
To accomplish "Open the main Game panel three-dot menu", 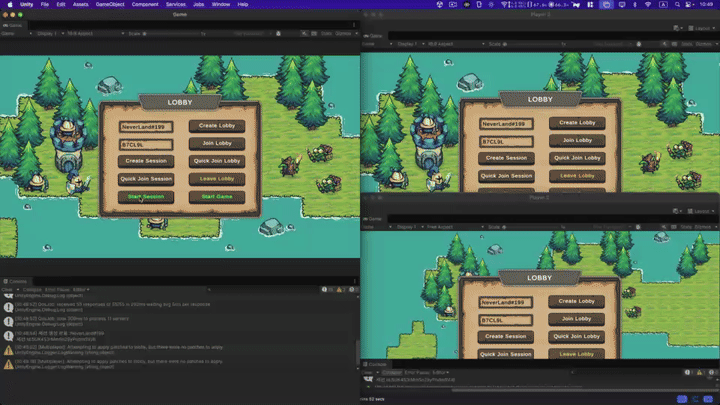I will click(x=354, y=25).
